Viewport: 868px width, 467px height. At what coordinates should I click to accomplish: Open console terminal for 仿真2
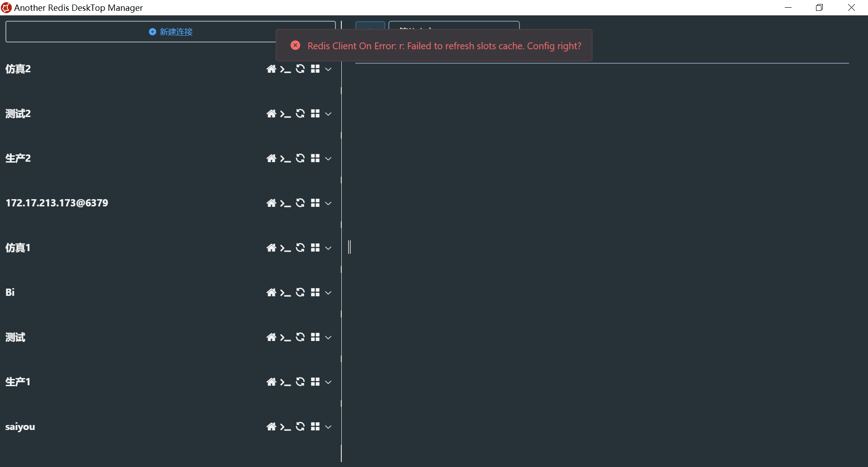(x=285, y=69)
